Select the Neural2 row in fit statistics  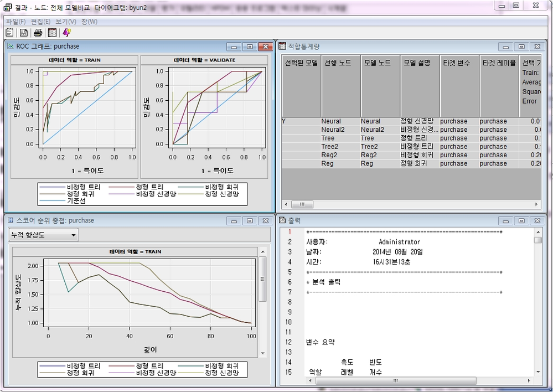(x=332, y=130)
